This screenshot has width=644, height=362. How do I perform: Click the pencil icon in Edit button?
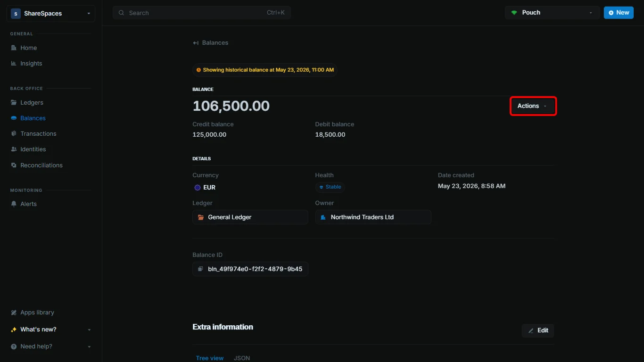(x=531, y=330)
